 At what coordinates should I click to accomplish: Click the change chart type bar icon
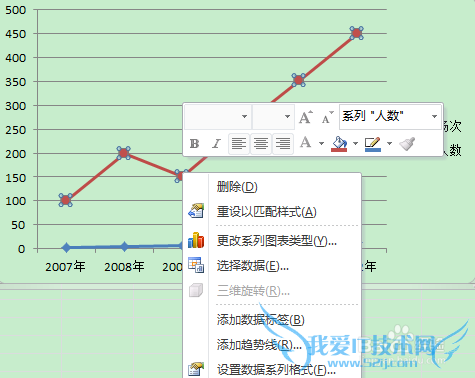[x=196, y=240]
